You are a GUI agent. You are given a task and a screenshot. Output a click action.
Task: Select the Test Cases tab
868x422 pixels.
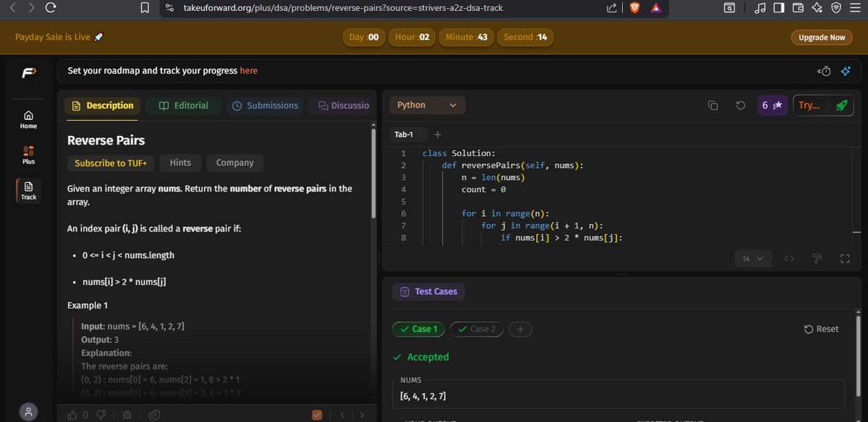pyautogui.click(x=429, y=292)
